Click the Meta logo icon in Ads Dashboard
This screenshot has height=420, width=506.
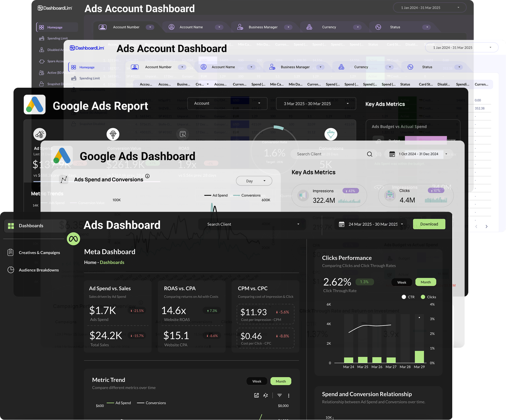[x=73, y=239]
